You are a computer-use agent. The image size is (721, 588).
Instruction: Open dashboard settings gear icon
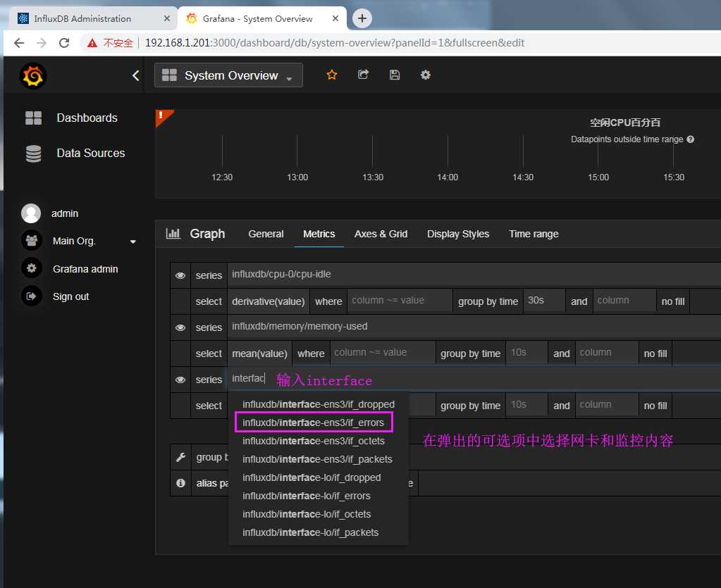click(426, 75)
